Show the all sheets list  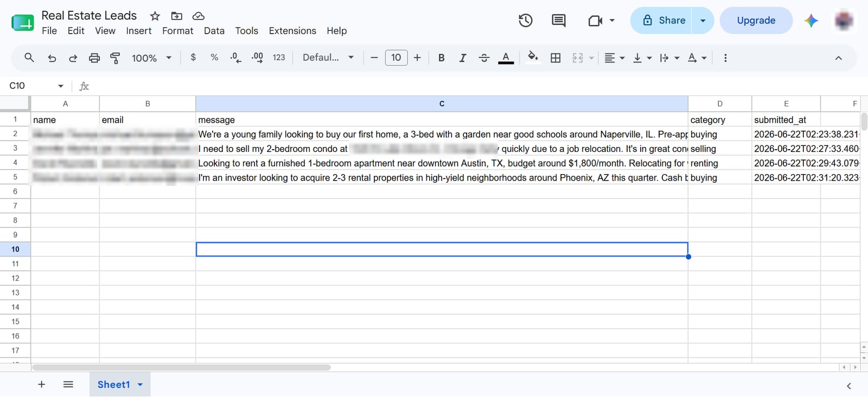pos(68,385)
